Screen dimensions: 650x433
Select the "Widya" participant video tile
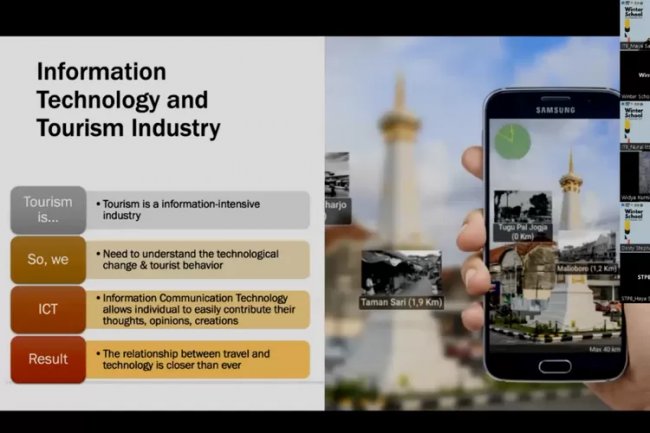(x=635, y=176)
